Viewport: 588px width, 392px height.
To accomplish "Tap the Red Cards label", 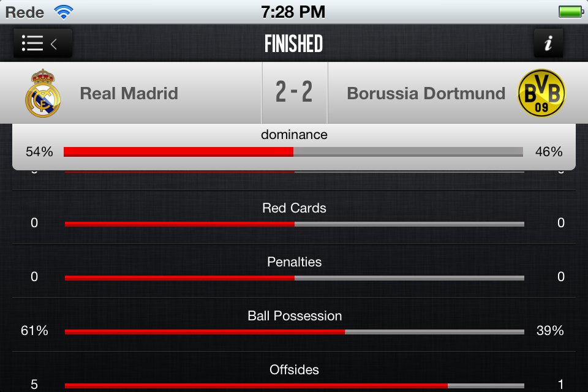I will click(294, 208).
